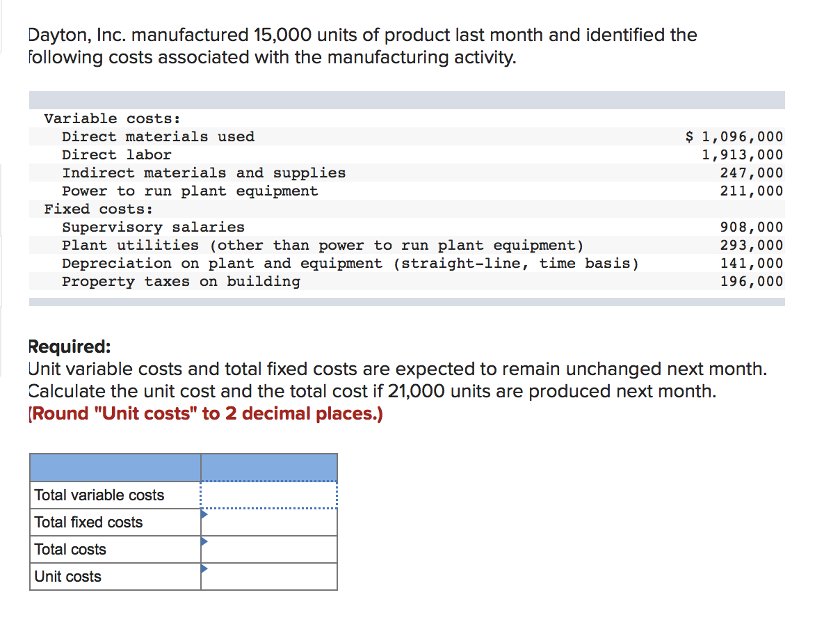Click the amount 196,000
This screenshot has height=636, width=840.
(x=752, y=281)
